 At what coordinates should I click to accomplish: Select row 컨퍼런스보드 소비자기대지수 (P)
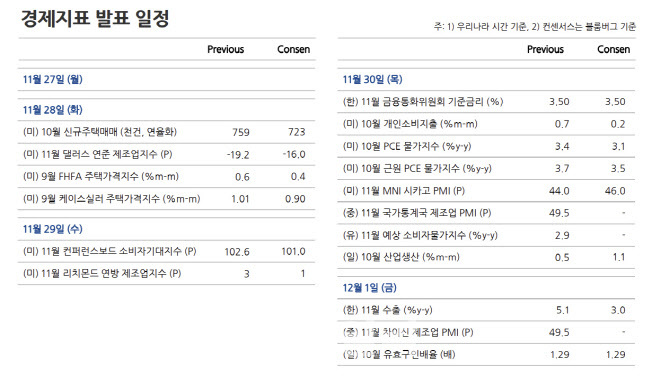click(x=167, y=251)
